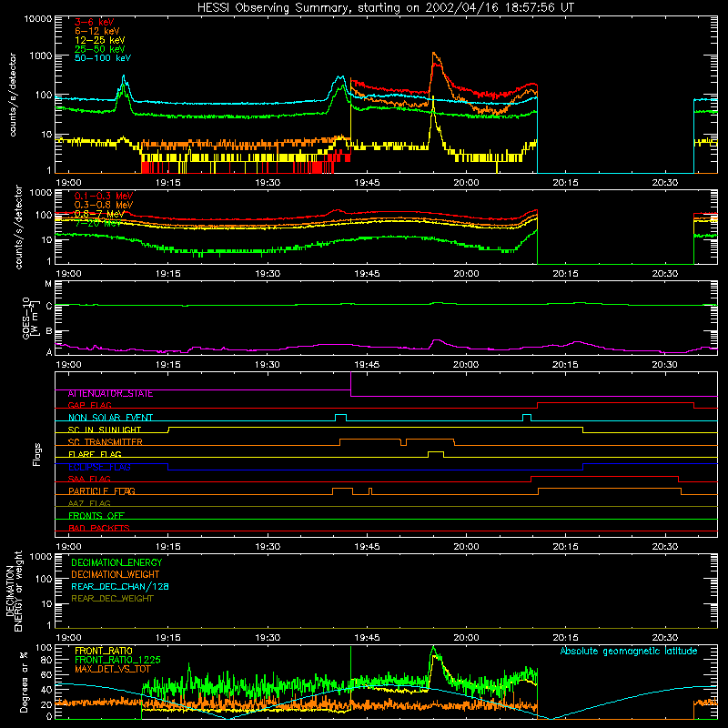Image resolution: width=728 pixels, height=728 pixels.
Task: Click the HESSI Observing Summary plot title
Action: coord(386,8)
